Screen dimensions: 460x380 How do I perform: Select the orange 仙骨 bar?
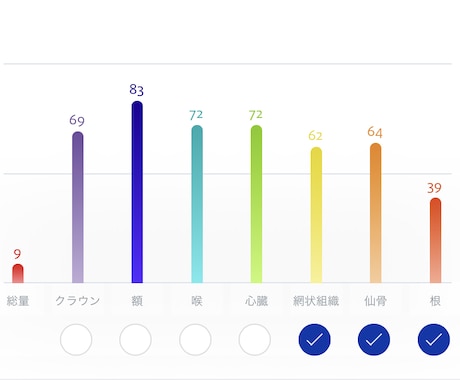pyautogui.click(x=376, y=213)
